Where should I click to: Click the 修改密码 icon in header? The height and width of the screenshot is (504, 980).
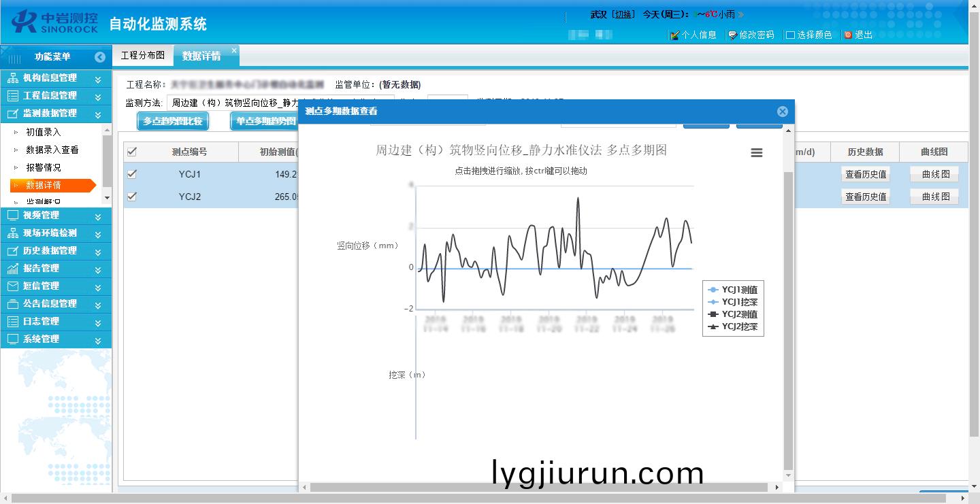click(x=732, y=35)
